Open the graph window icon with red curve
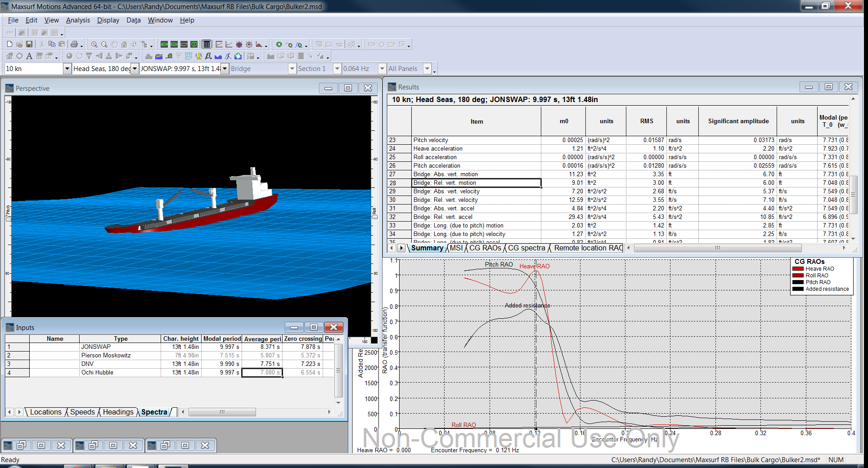868x468 pixels. [x=219, y=44]
